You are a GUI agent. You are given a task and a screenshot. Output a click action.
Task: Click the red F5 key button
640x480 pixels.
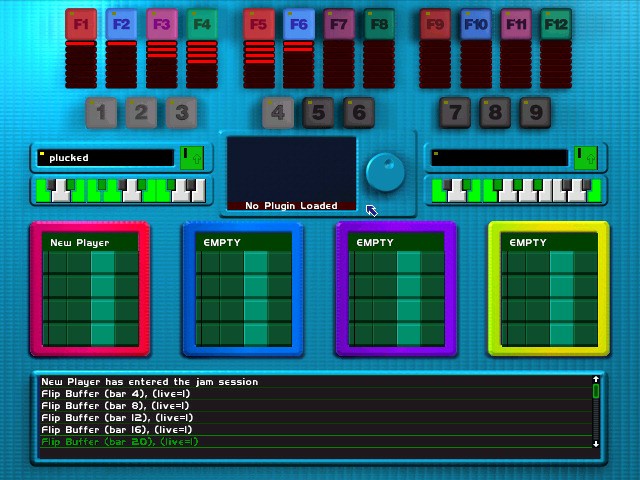tap(259, 24)
